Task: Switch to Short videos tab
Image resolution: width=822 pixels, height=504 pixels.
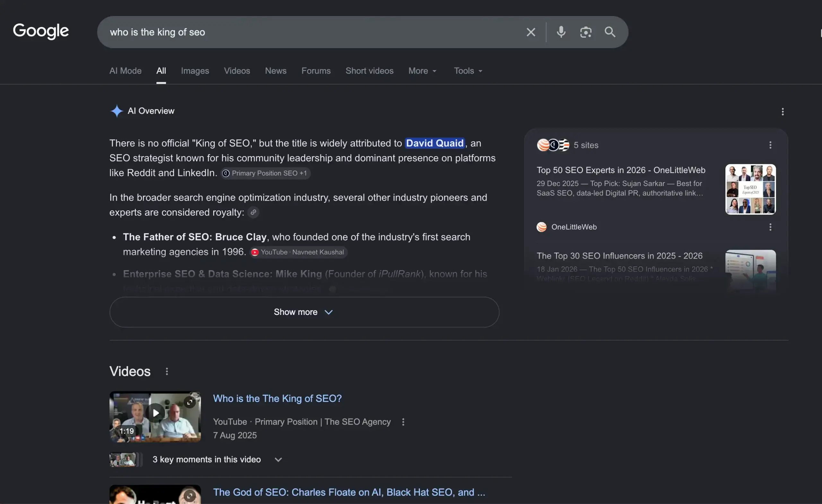Action: tap(369, 71)
